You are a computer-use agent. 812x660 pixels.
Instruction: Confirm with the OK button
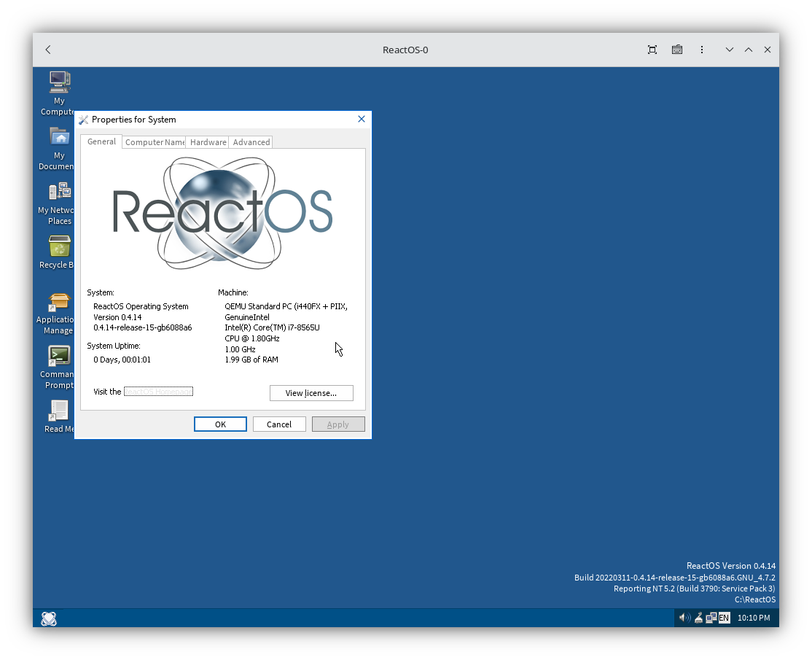pos(220,424)
